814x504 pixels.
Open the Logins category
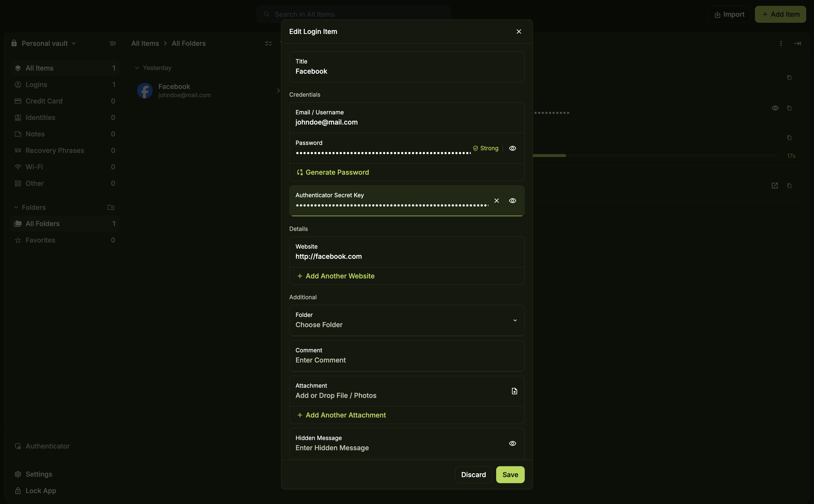tap(65, 85)
